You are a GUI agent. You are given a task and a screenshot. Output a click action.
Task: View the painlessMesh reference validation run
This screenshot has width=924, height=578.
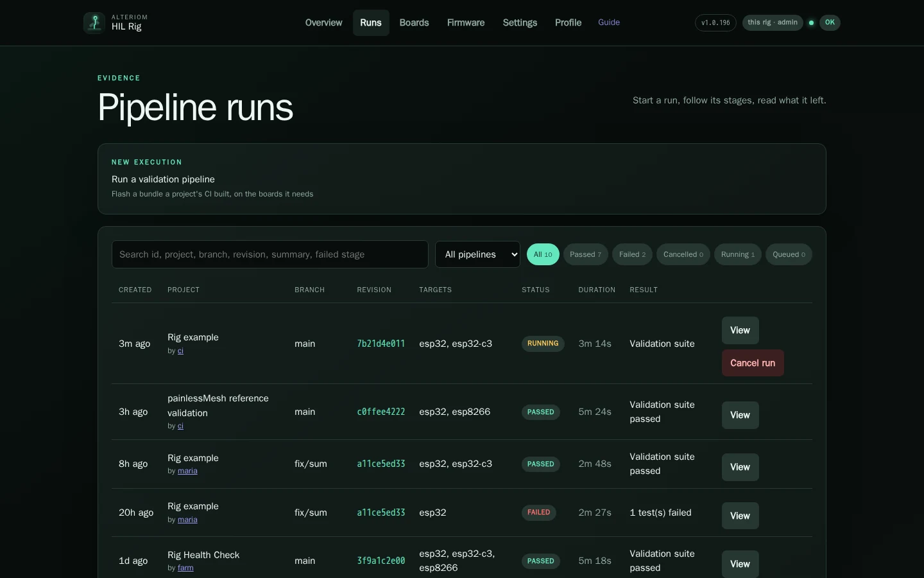coord(740,415)
